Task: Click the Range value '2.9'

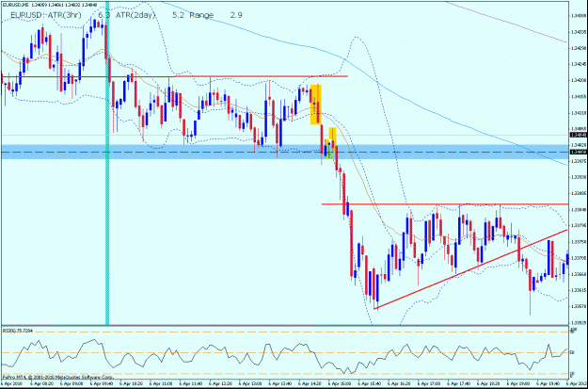Action: 236,15
